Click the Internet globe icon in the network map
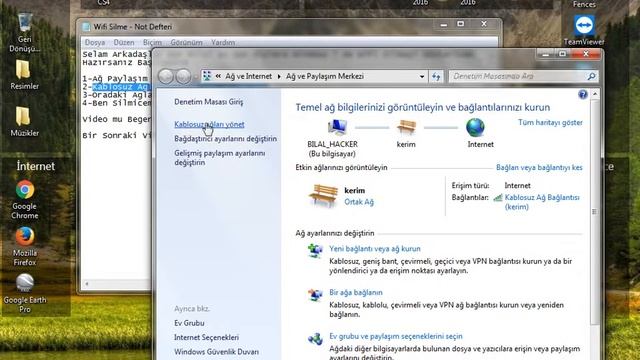Viewport: 640px width, 360px height. click(x=475, y=127)
